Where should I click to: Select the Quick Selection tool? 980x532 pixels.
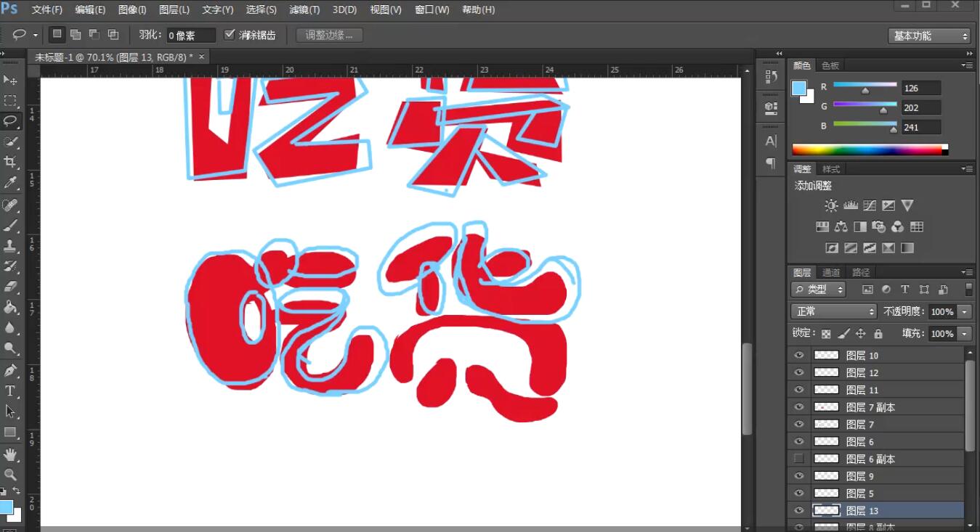[x=10, y=142]
